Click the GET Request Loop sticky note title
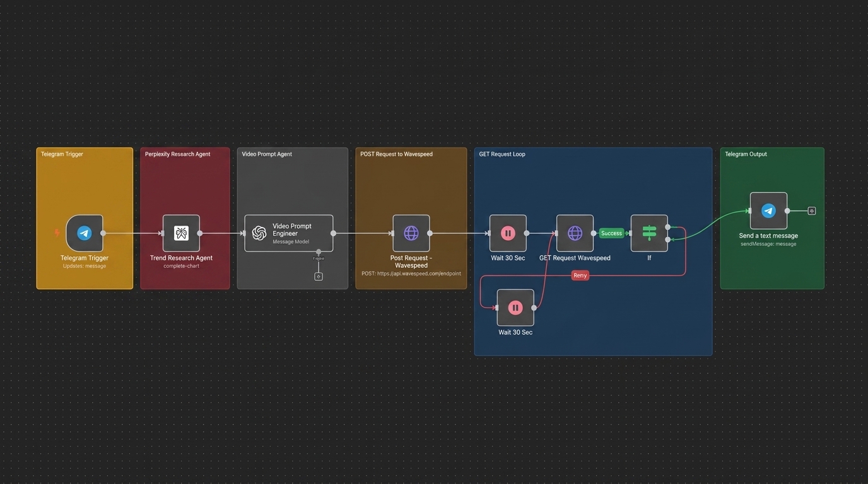The height and width of the screenshot is (484, 868). [502, 154]
